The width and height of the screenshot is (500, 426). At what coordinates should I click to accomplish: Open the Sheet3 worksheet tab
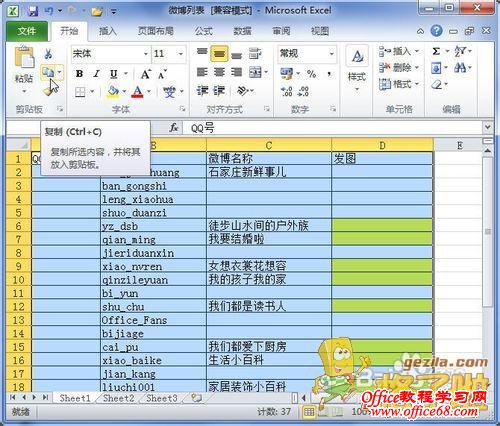162,398
